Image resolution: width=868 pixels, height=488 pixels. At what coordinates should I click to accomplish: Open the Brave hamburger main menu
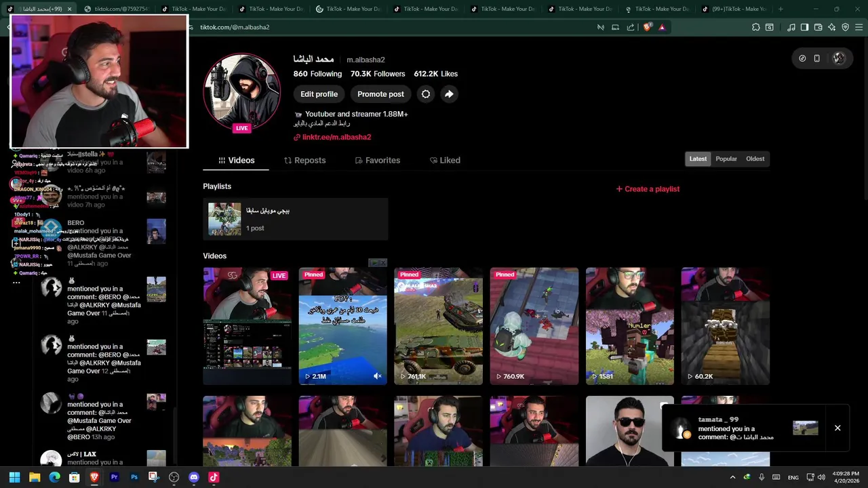tap(859, 27)
